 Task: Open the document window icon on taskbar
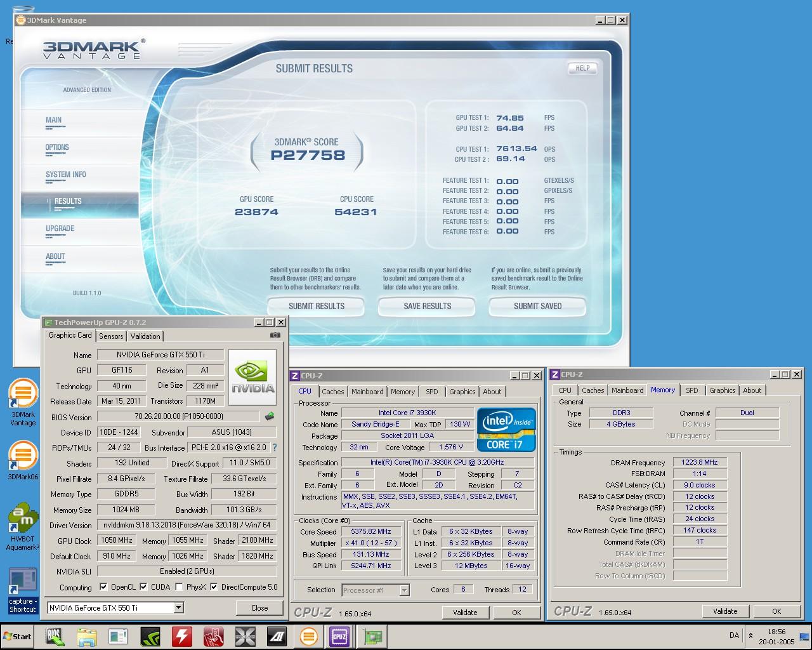click(x=119, y=636)
